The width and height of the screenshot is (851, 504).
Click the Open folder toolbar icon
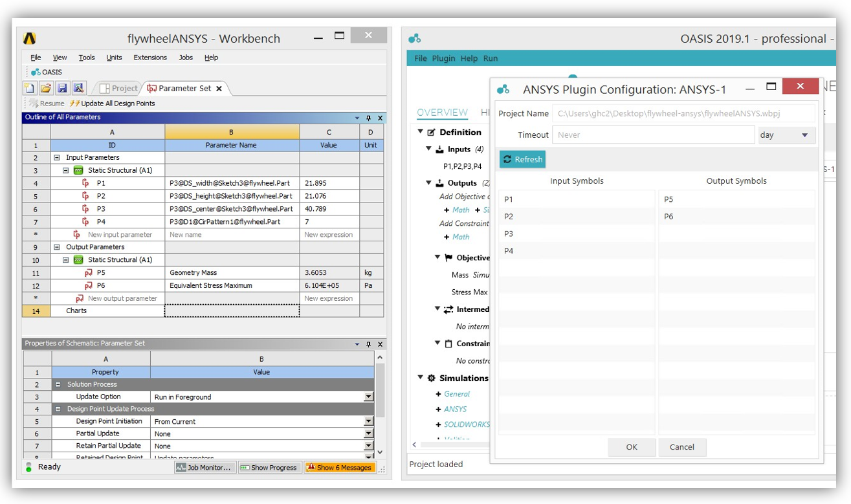point(46,88)
